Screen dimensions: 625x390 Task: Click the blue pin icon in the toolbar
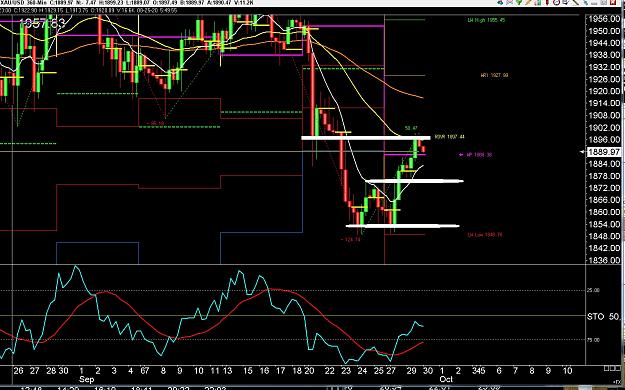pyautogui.click(x=585, y=2)
